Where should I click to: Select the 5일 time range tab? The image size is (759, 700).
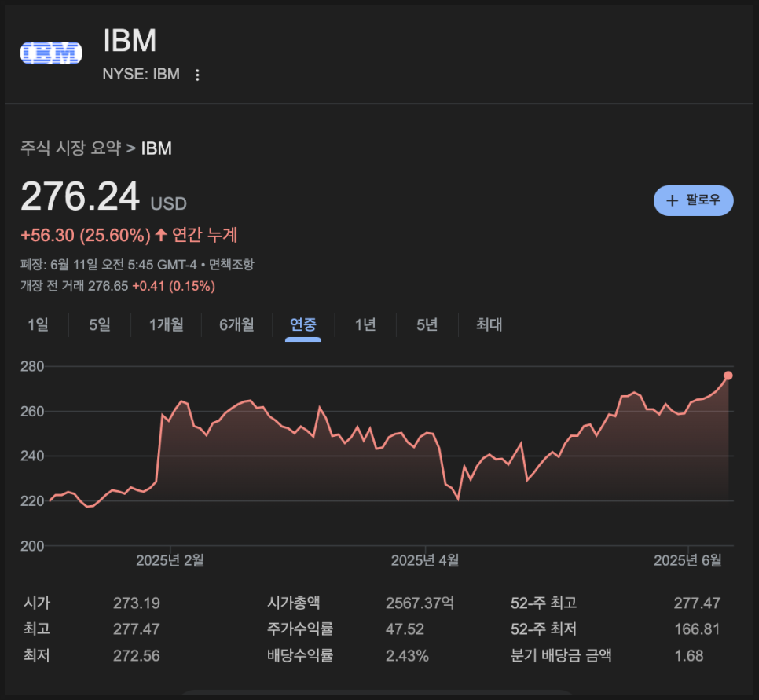click(100, 324)
